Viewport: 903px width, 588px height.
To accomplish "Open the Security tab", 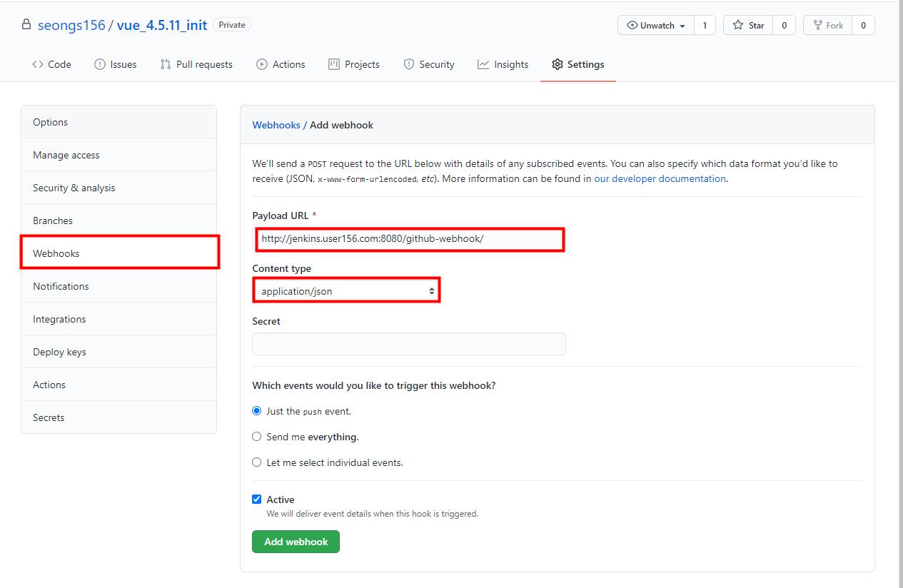I will [x=429, y=64].
